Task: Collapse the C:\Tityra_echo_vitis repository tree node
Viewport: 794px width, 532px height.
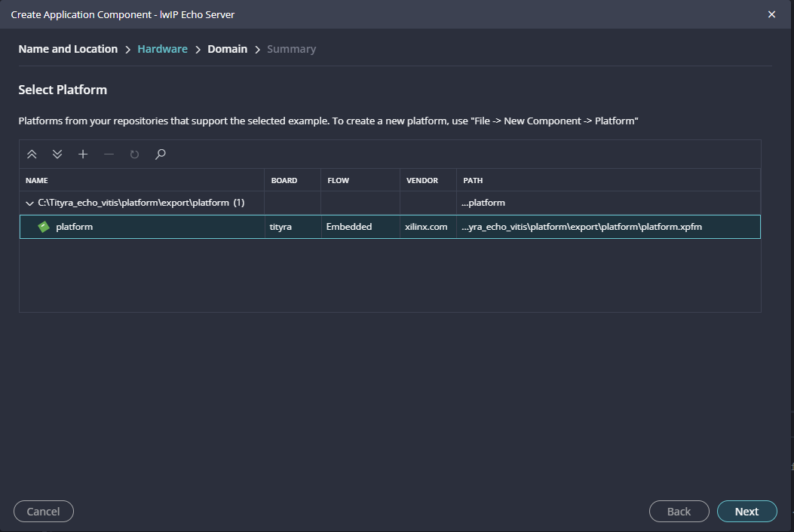Action: click(29, 203)
